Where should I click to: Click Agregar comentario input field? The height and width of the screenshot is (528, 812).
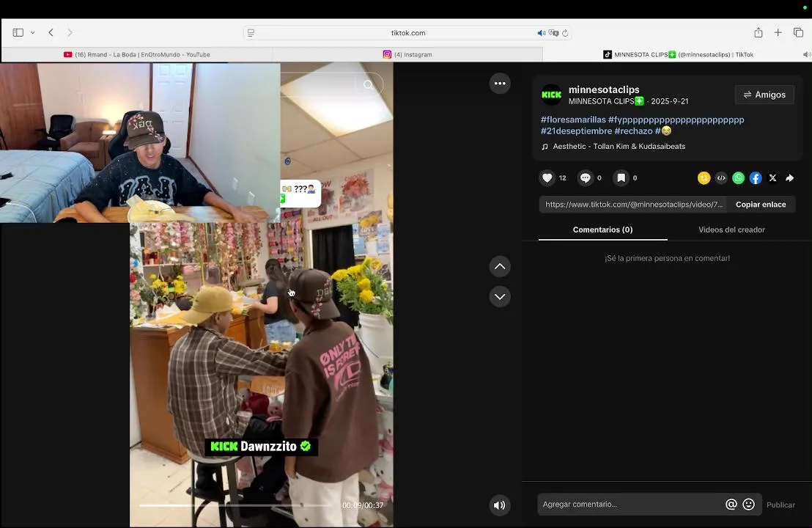click(630, 504)
